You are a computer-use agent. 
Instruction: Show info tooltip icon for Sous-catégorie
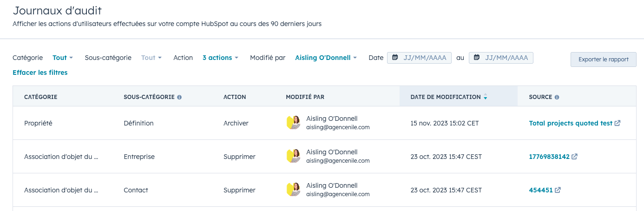[179, 97]
